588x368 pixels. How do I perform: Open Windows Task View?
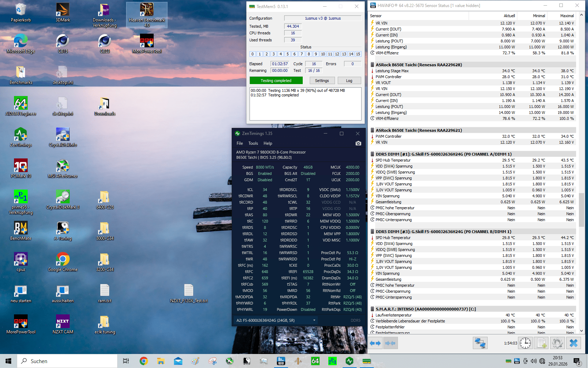pyautogui.click(x=126, y=361)
